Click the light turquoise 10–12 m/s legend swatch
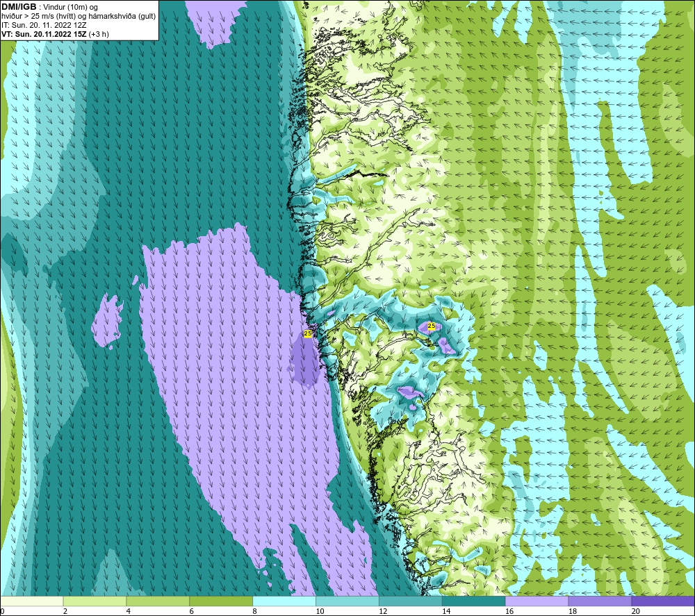This screenshot has width=695, height=616. [x=347, y=601]
